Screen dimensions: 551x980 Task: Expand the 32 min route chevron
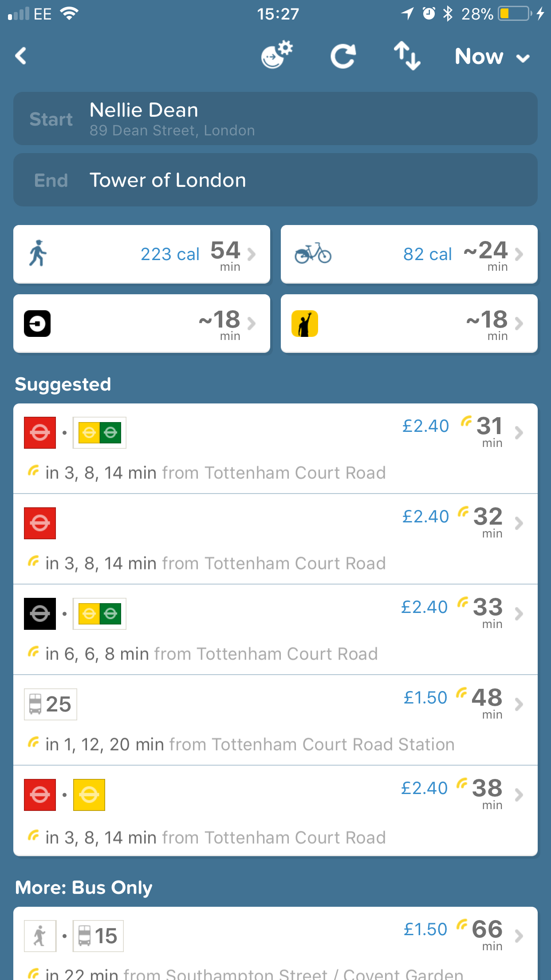point(519,524)
